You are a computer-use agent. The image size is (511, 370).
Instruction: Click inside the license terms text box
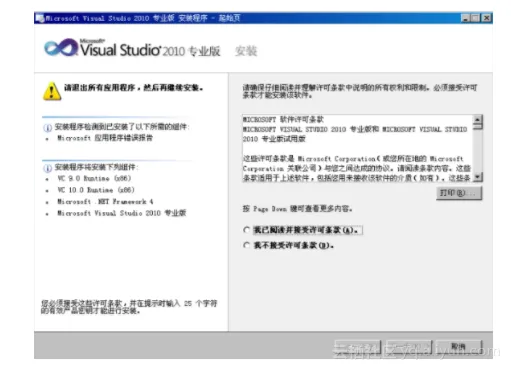[357, 148]
